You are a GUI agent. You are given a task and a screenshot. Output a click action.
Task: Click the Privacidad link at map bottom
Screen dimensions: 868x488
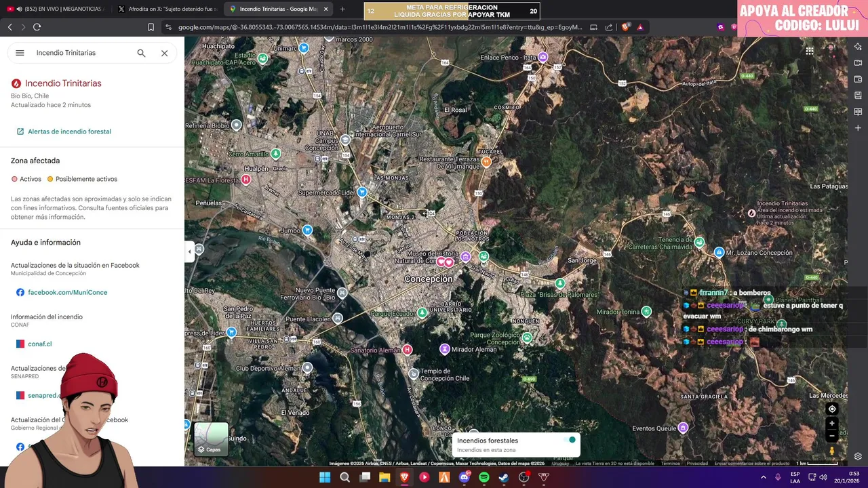click(x=697, y=464)
